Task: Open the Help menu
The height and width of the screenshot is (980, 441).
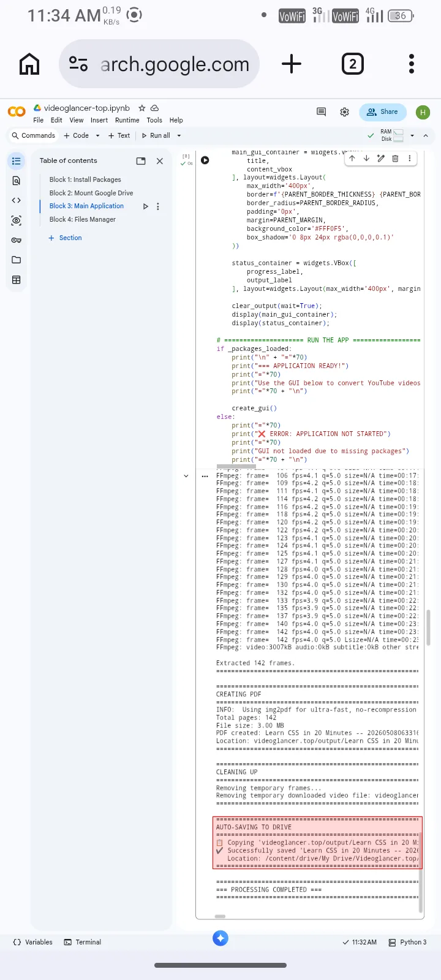Action: pos(176,120)
